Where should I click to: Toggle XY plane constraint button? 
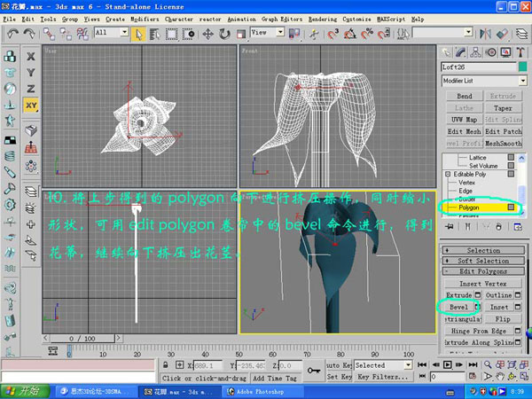pyautogui.click(x=31, y=106)
